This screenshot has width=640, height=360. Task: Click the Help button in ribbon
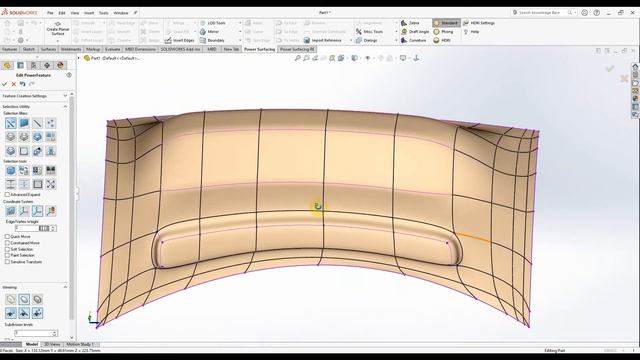472,31
